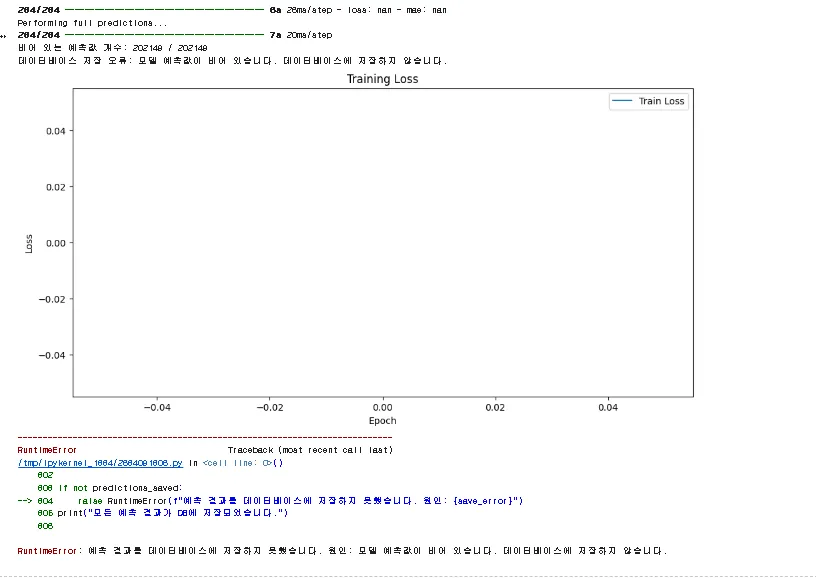Viewport: 816px width, 578px height.
Task: Click the "7s 20ms/step" progress line text
Action: click(301, 35)
